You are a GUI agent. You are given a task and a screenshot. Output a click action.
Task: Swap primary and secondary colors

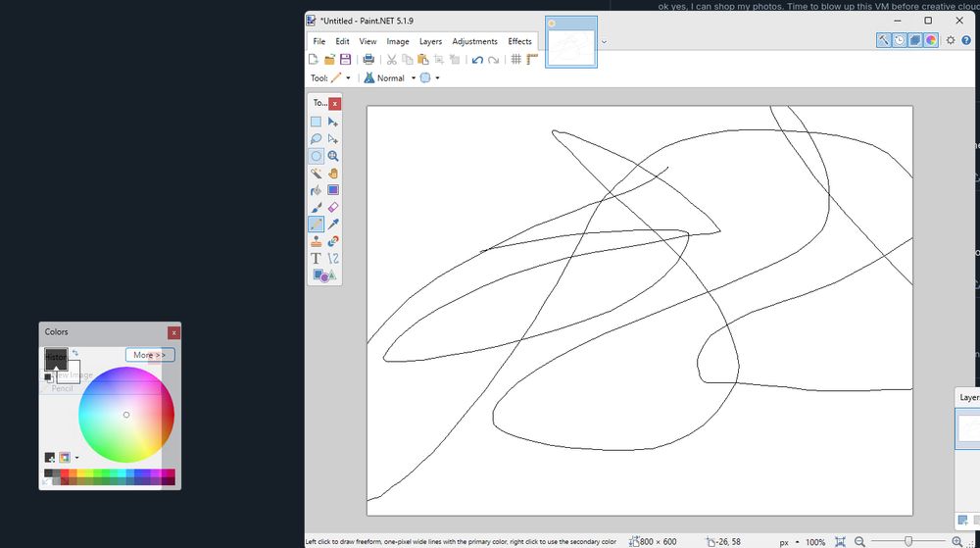click(75, 354)
